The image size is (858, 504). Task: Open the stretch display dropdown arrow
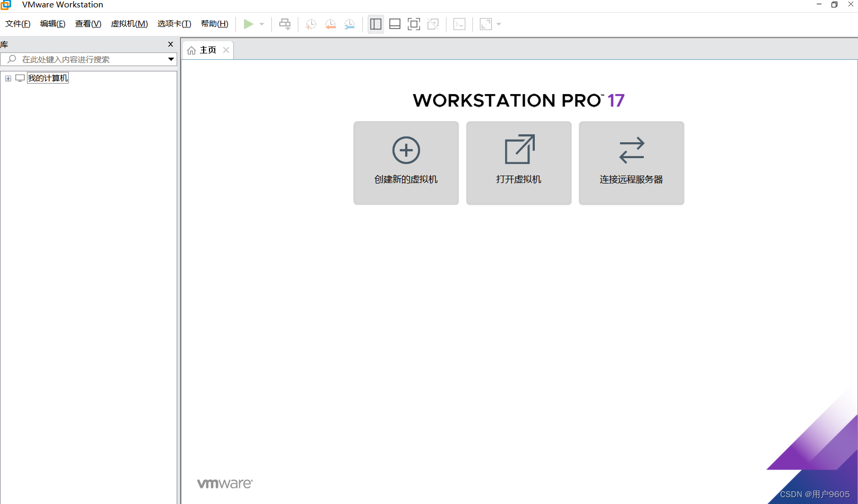point(499,24)
